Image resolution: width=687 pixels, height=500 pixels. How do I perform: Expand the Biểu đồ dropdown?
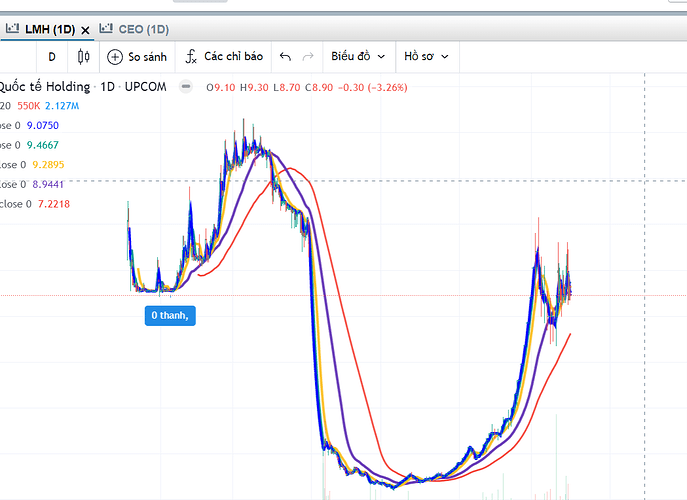(x=358, y=57)
